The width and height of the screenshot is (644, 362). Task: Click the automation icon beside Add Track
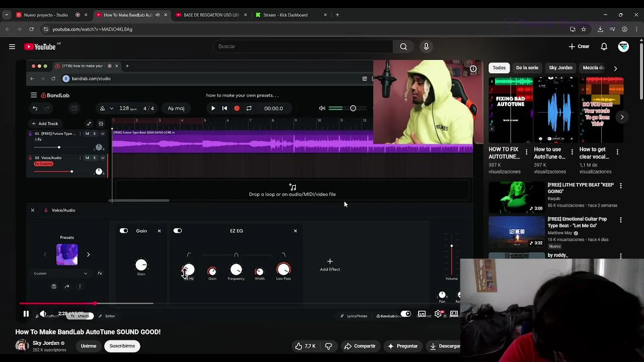(x=89, y=124)
